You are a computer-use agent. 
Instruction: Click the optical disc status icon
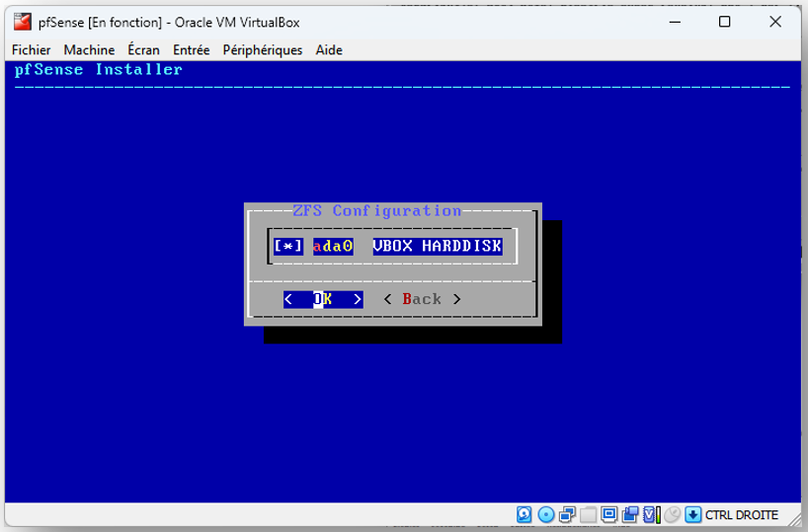pyautogui.click(x=545, y=514)
